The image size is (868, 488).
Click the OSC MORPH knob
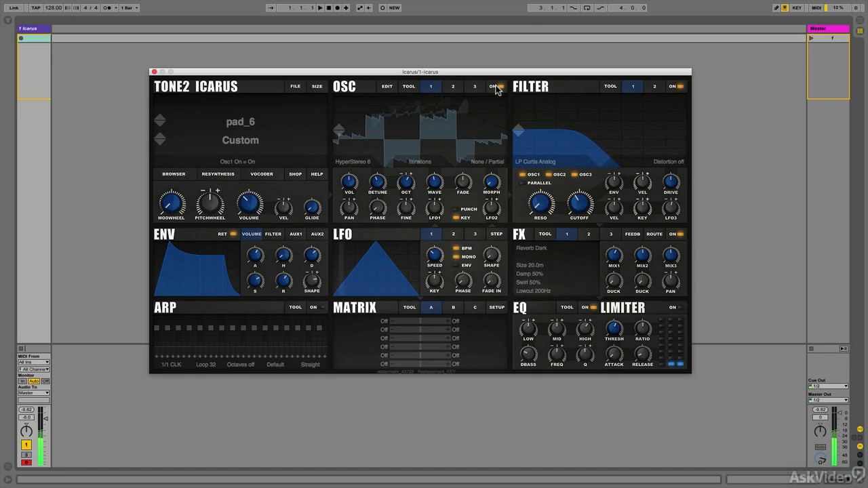pyautogui.click(x=492, y=182)
